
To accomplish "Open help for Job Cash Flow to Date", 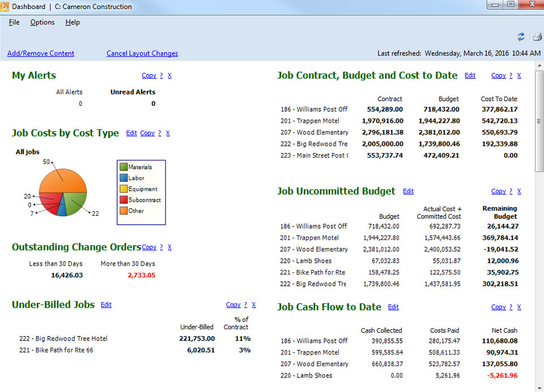I will click(511, 307).
